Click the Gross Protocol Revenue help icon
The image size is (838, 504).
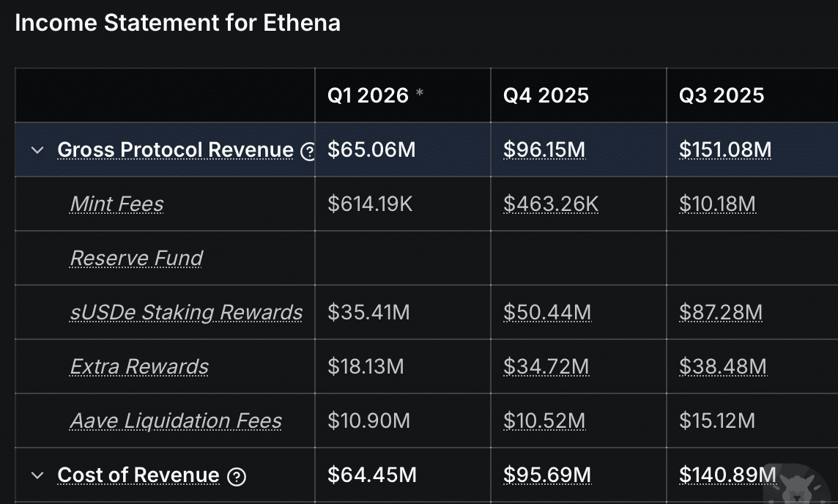tap(309, 150)
